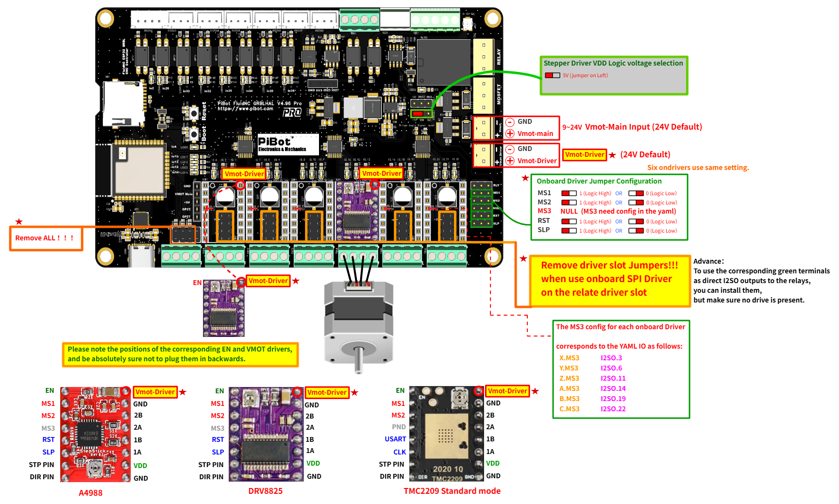839x504 pixels.
Task: Click the 'I2SO.19' value
Action: (613, 399)
